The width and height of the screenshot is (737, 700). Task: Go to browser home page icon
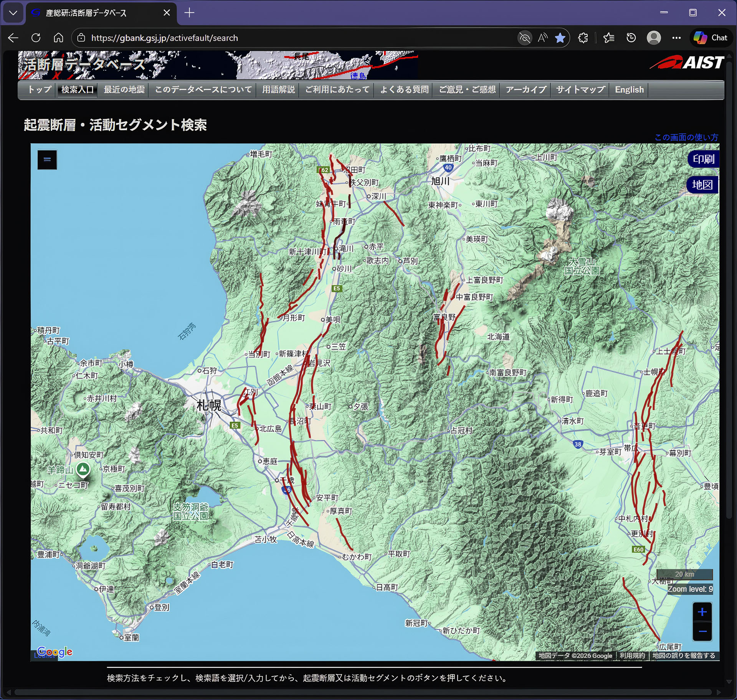[x=58, y=38]
